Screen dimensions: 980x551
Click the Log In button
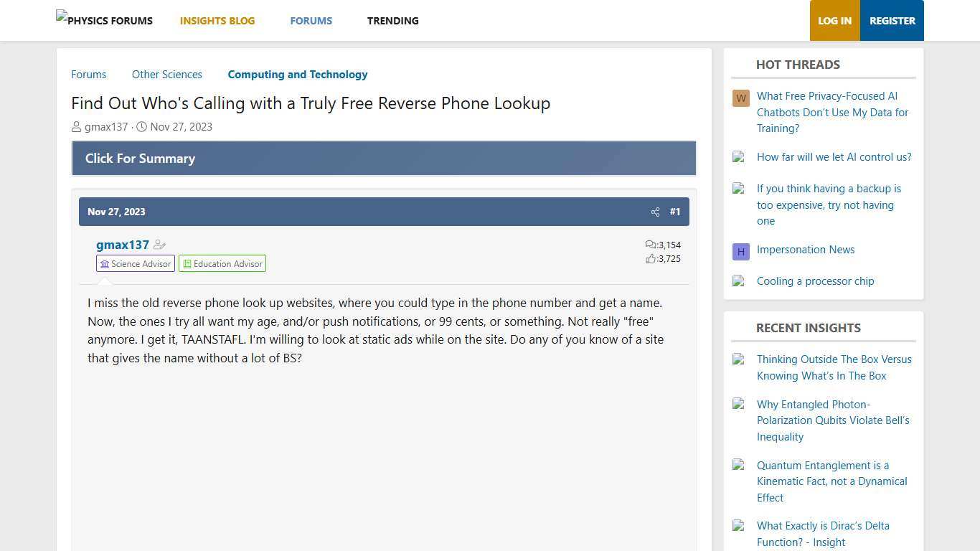pos(834,20)
